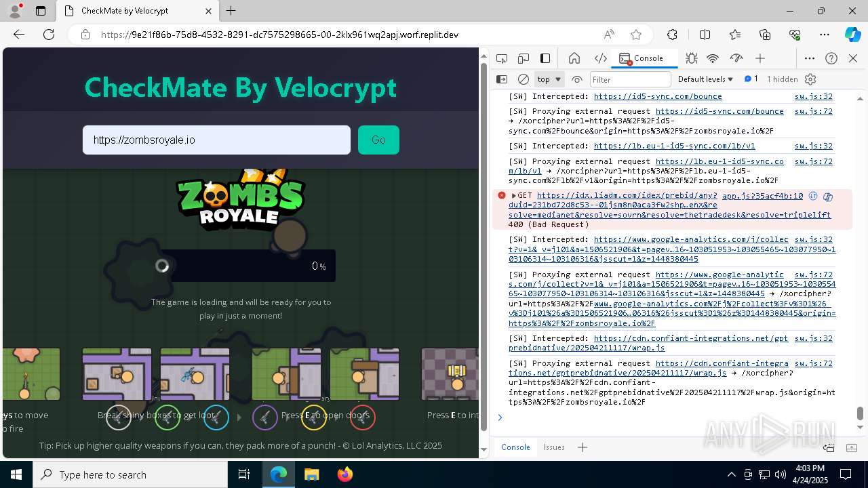The width and height of the screenshot is (868, 488).
Task: Open id5-sync.com/bounce intercepted link
Action: click(x=658, y=96)
